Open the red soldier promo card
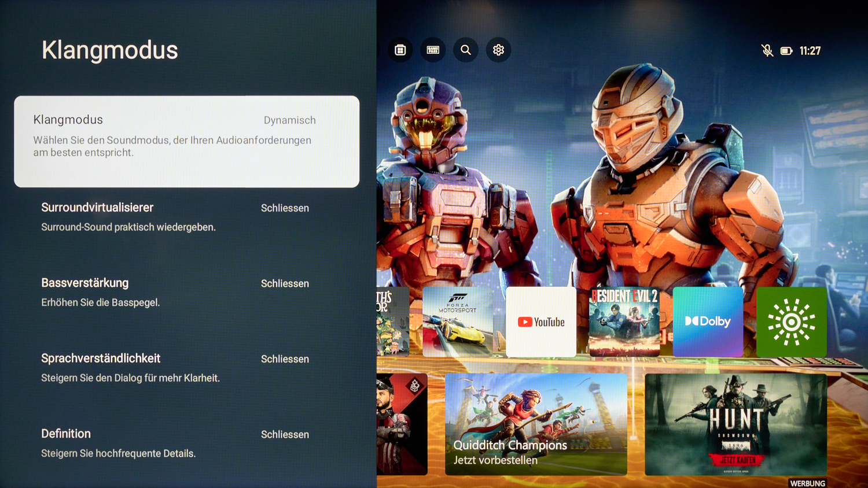The image size is (868, 488). pos(402,424)
